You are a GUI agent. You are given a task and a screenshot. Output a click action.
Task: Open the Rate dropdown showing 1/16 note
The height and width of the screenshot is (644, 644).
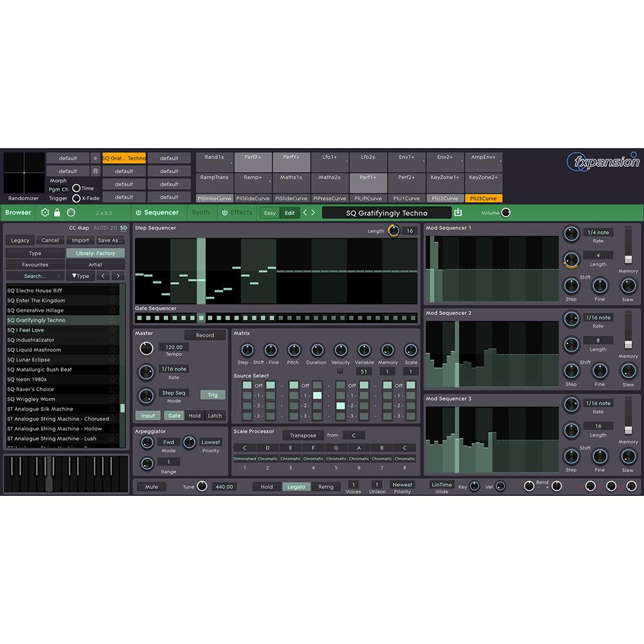(x=175, y=369)
